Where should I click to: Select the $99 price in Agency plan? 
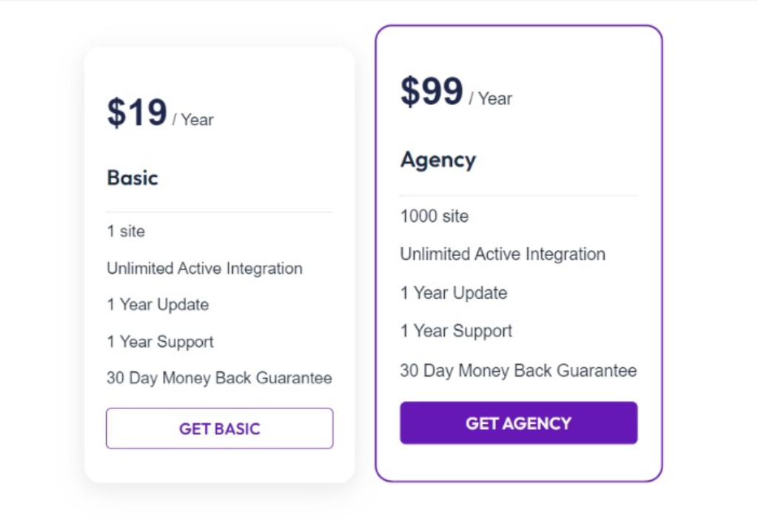(432, 91)
